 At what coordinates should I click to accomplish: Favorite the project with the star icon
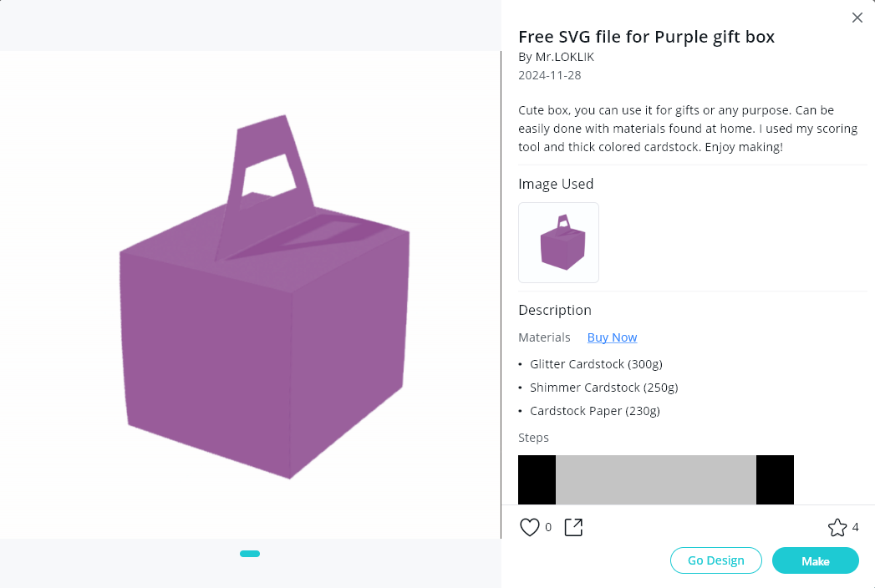837,527
